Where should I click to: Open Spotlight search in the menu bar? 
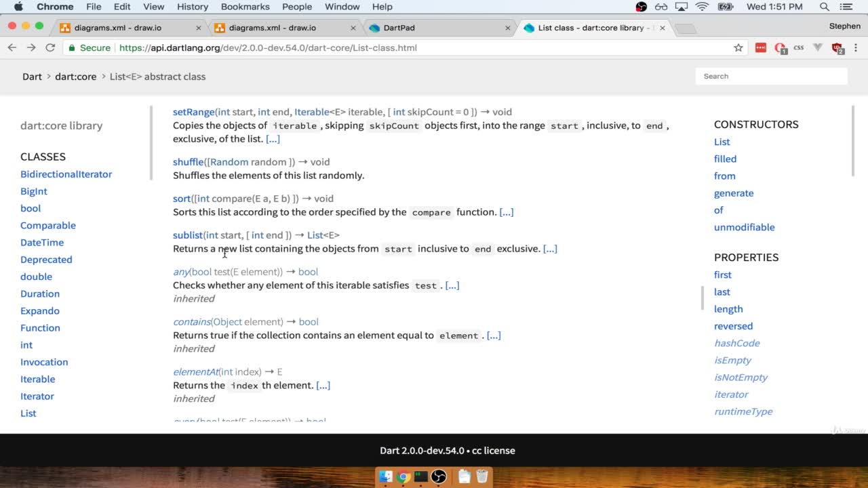click(x=825, y=7)
